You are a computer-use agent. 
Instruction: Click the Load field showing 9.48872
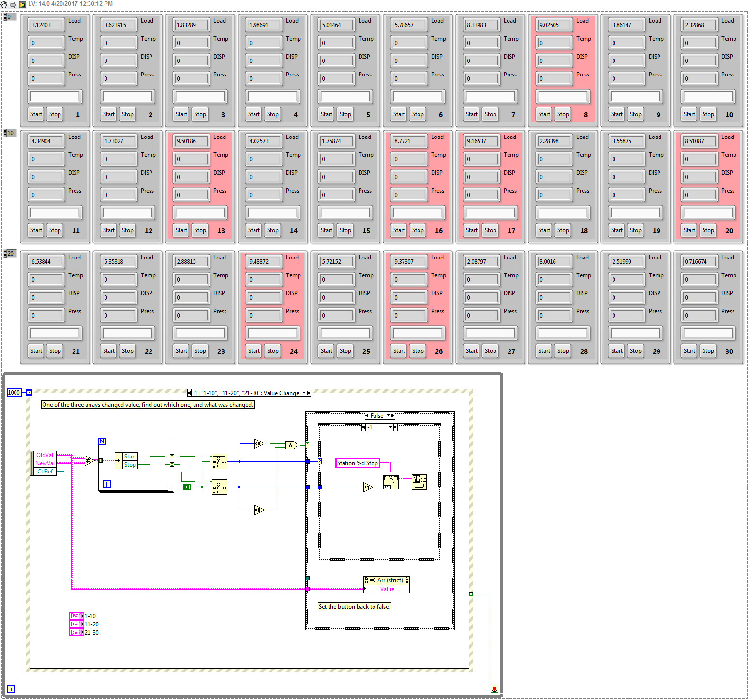click(x=264, y=261)
